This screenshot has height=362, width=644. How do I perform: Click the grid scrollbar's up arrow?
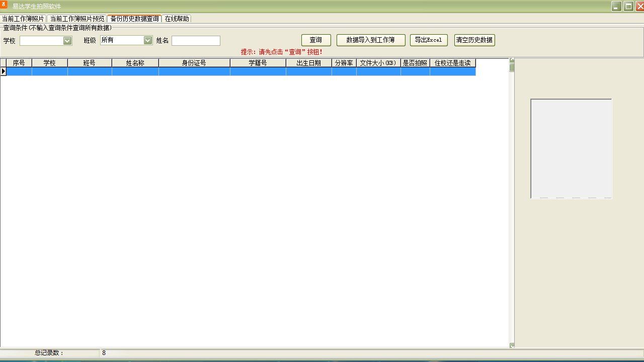coord(512,61)
